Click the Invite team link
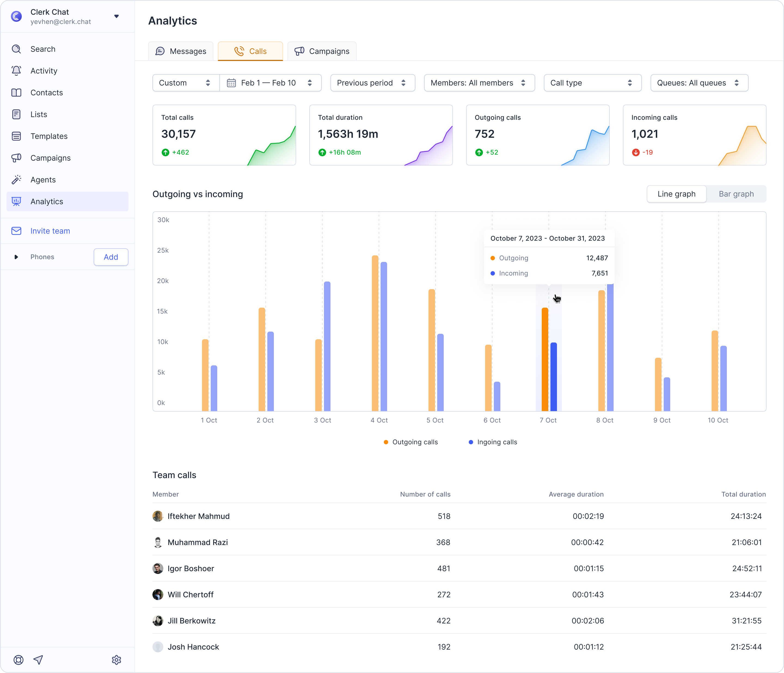Image resolution: width=784 pixels, height=673 pixels. (x=50, y=231)
